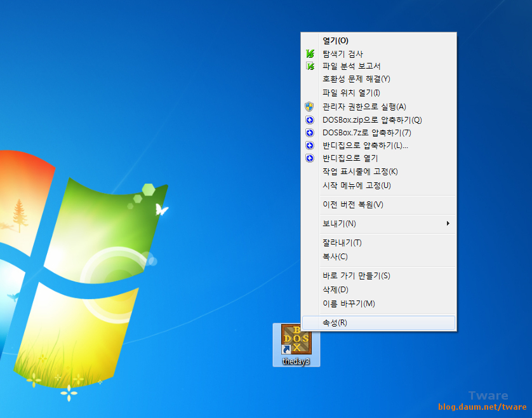Choose 삭제(D) from the menu
Screen dimensions: 532x418
click(378, 290)
